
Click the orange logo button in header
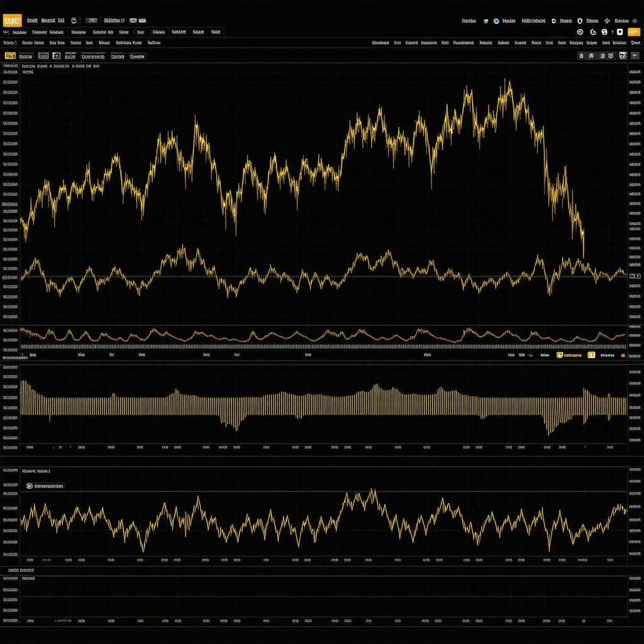point(12,20)
